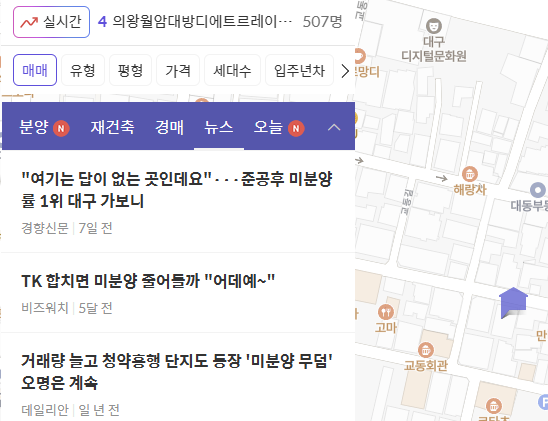Switch to the 분양 tab
Viewport: 548px width, 421px height.
[x=34, y=127]
